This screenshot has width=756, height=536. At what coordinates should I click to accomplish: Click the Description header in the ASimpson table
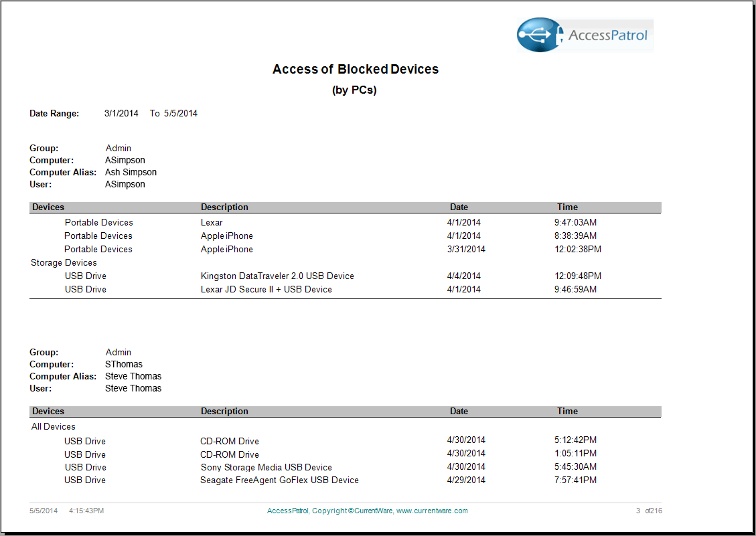225,207
